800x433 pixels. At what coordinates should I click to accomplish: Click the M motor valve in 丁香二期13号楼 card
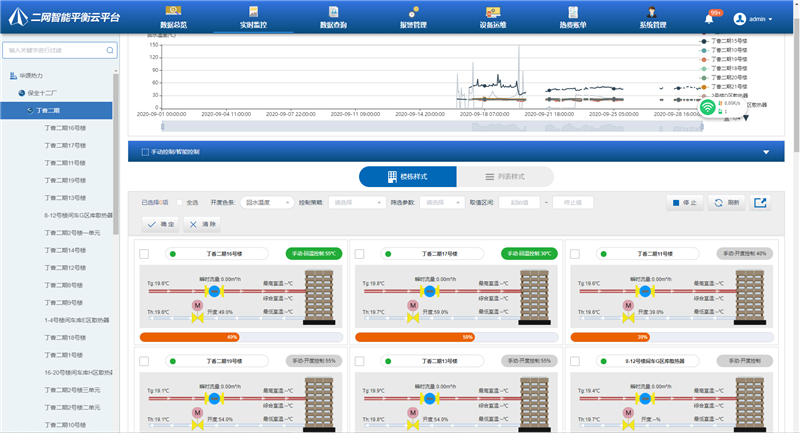(413, 413)
